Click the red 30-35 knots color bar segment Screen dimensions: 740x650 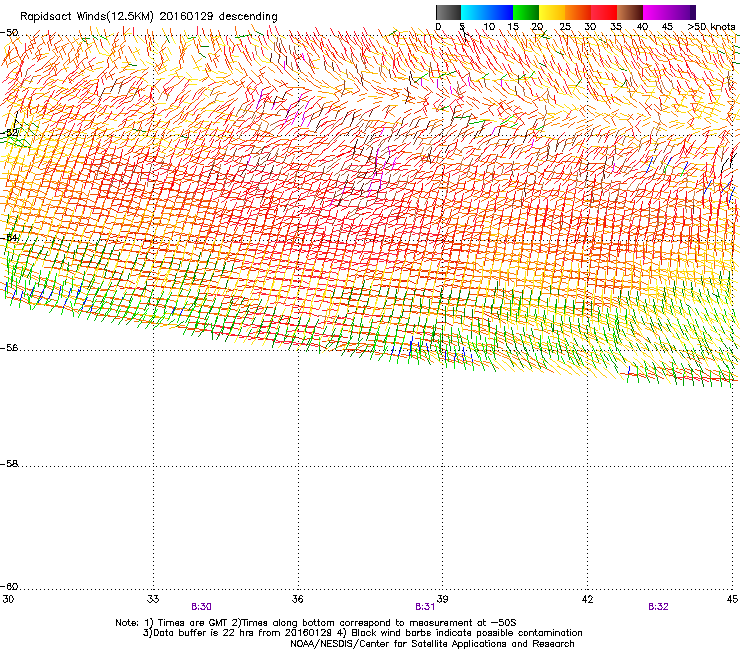(x=604, y=12)
